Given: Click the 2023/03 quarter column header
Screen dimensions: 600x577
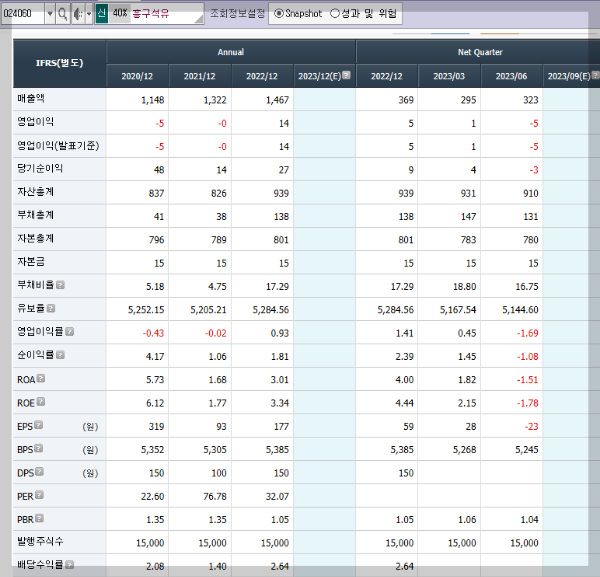Looking at the screenshot, I should click(449, 76).
